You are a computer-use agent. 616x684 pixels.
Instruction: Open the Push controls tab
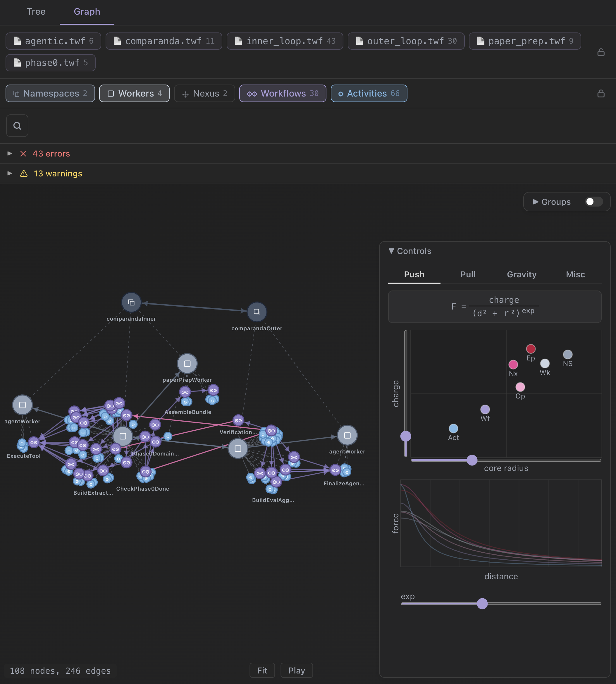coord(414,274)
